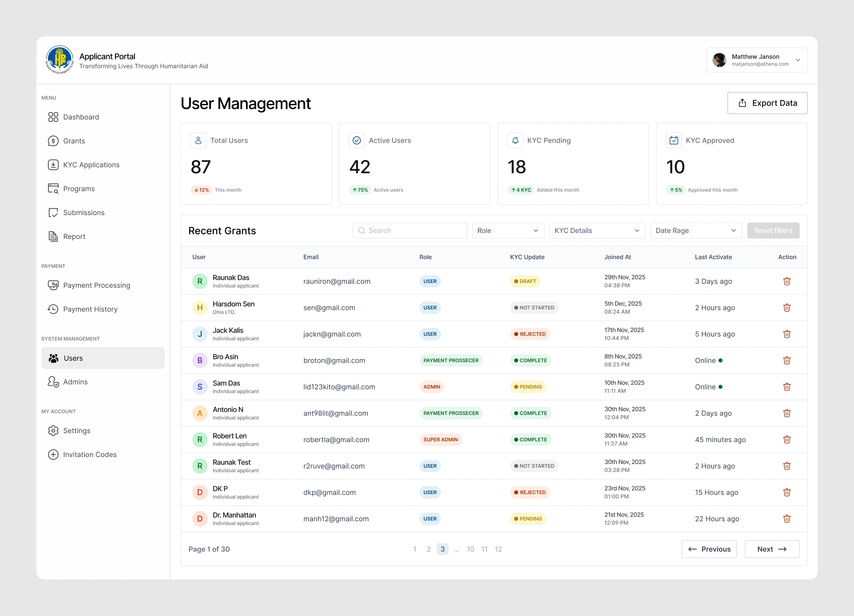
Task: Click trash icon for Sam Das
Action: point(787,386)
